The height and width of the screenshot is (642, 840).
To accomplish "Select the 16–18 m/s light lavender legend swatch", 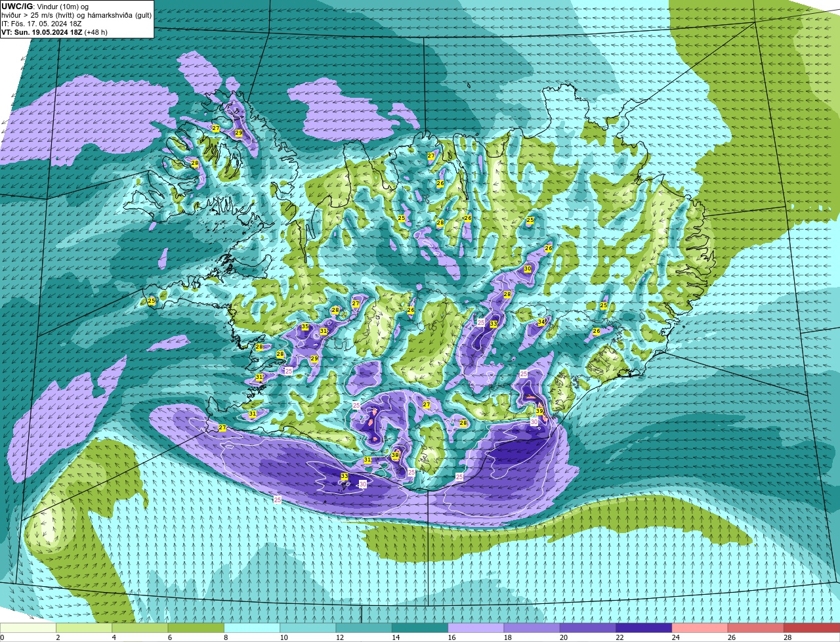I will [476, 628].
